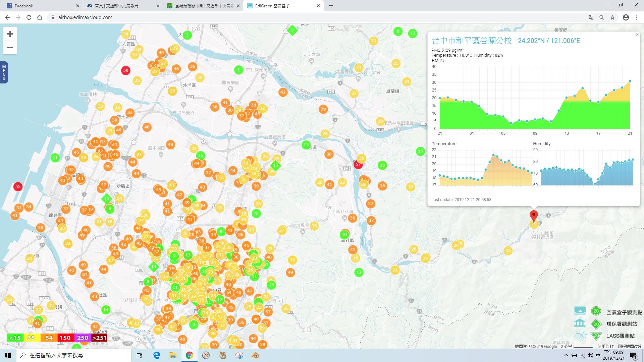Show hidden system tray icons

(566, 355)
